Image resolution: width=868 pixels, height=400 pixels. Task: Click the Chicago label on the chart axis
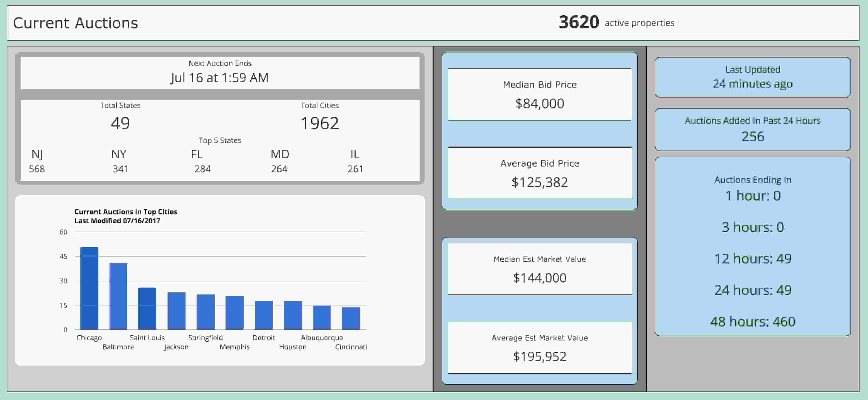click(89, 338)
